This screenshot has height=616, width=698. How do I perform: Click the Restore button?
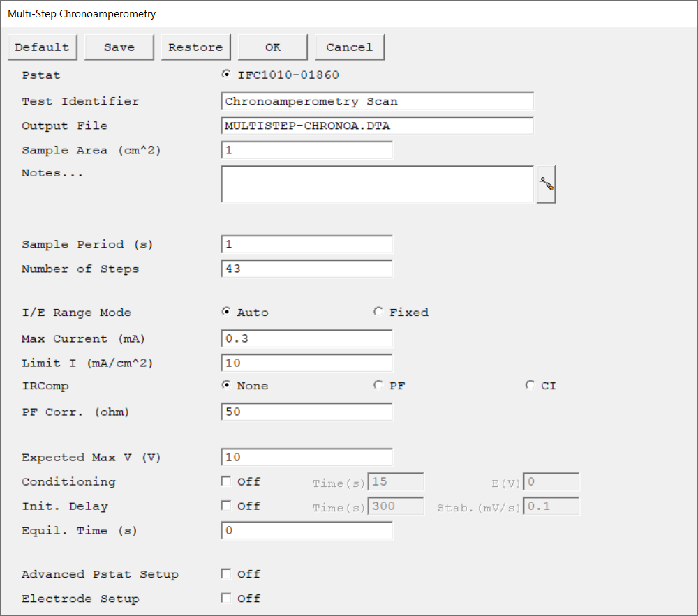[x=196, y=47]
